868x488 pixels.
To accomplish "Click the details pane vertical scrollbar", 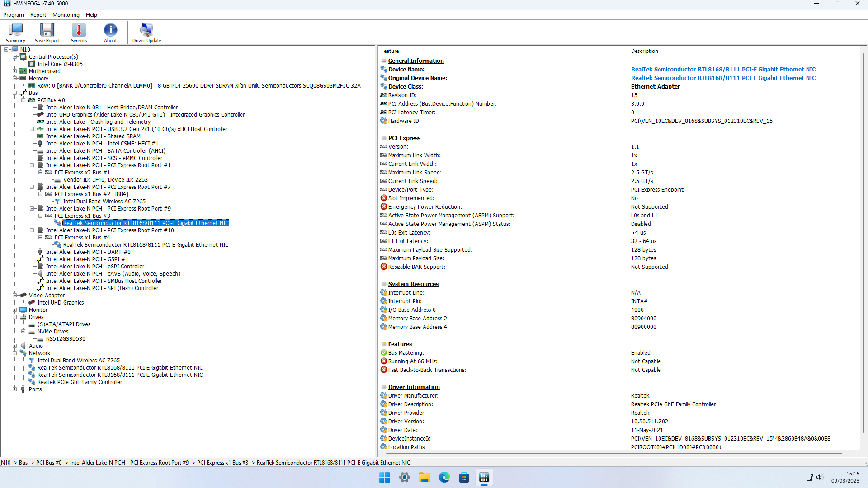I will [x=863, y=244].
